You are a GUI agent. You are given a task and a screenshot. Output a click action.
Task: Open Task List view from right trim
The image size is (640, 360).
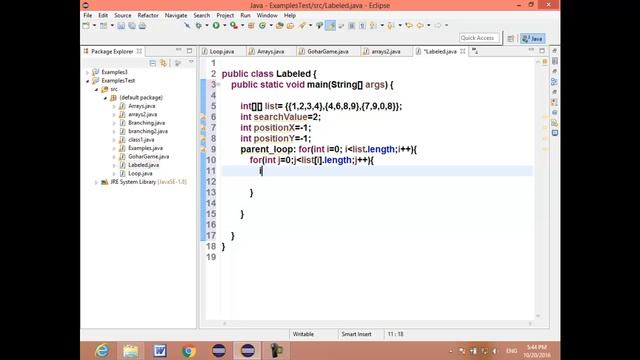(x=555, y=61)
